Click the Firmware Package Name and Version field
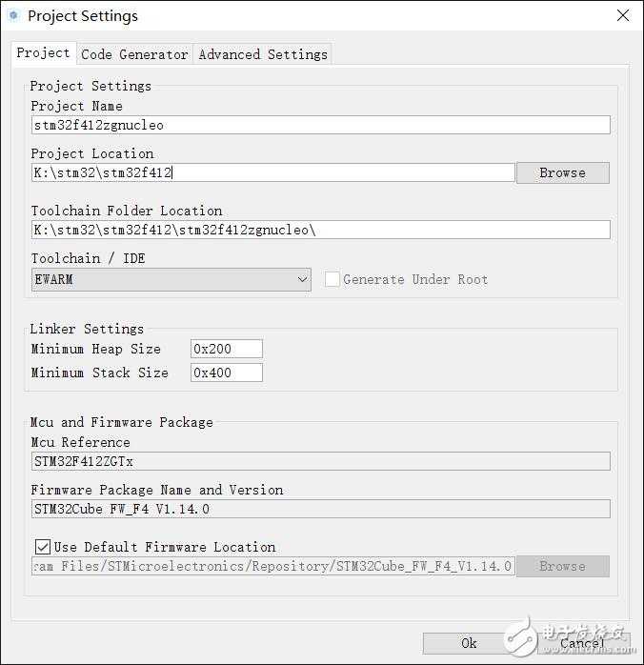The height and width of the screenshot is (665, 644). 320,509
